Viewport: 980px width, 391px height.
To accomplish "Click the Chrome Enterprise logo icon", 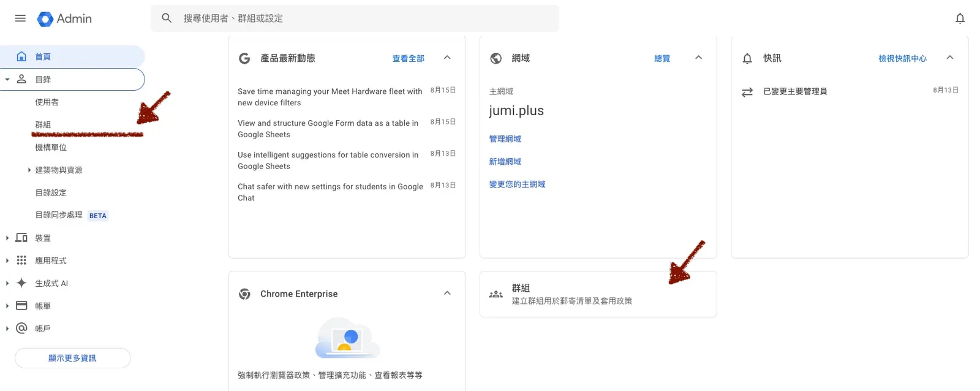I will click(x=244, y=294).
